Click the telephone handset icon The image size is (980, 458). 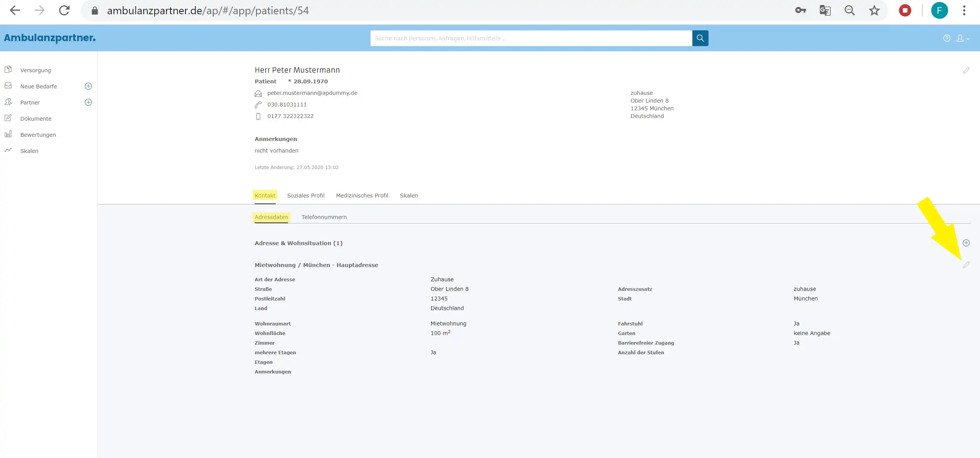(258, 105)
